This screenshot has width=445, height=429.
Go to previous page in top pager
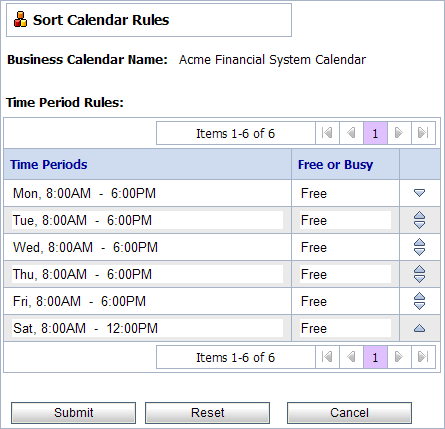coord(351,133)
